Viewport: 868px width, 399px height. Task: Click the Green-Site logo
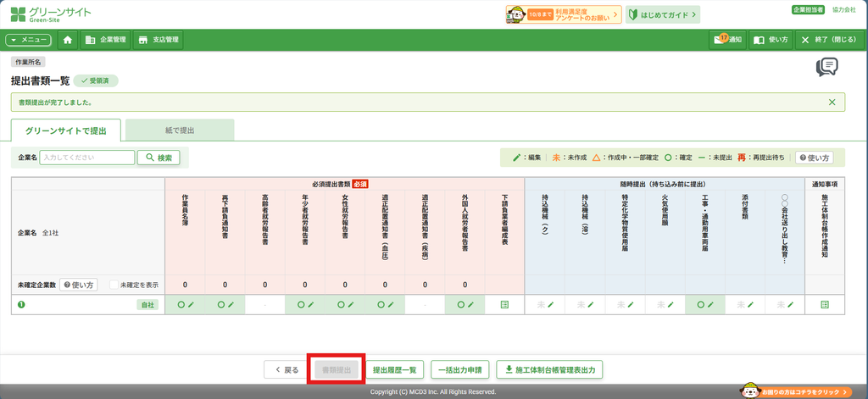coord(50,14)
